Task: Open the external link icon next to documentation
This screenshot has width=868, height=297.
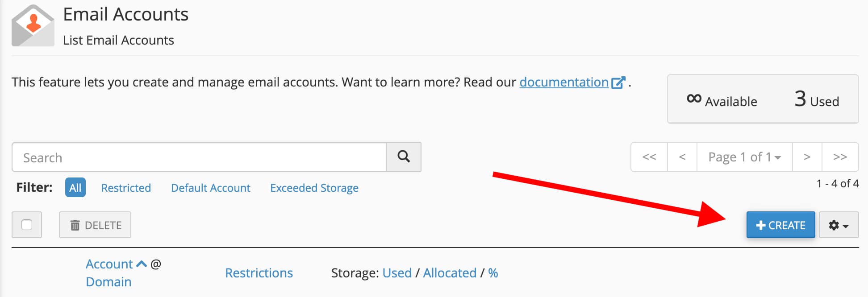Action: click(x=618, y=82)
